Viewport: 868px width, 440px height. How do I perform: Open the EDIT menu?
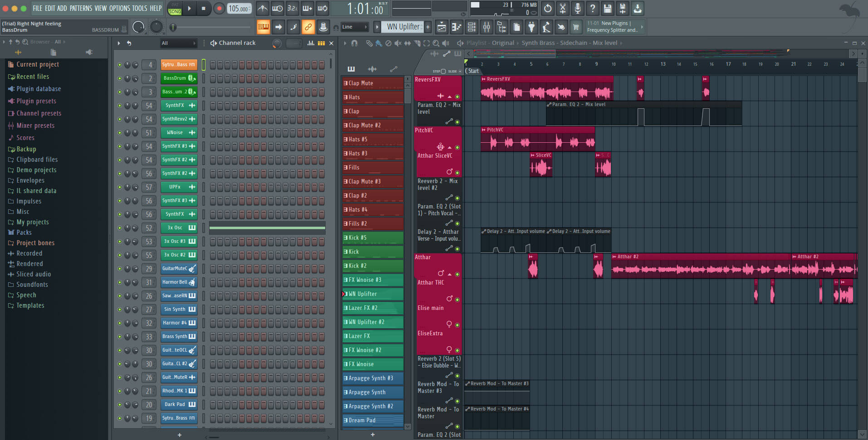point(50,8)
